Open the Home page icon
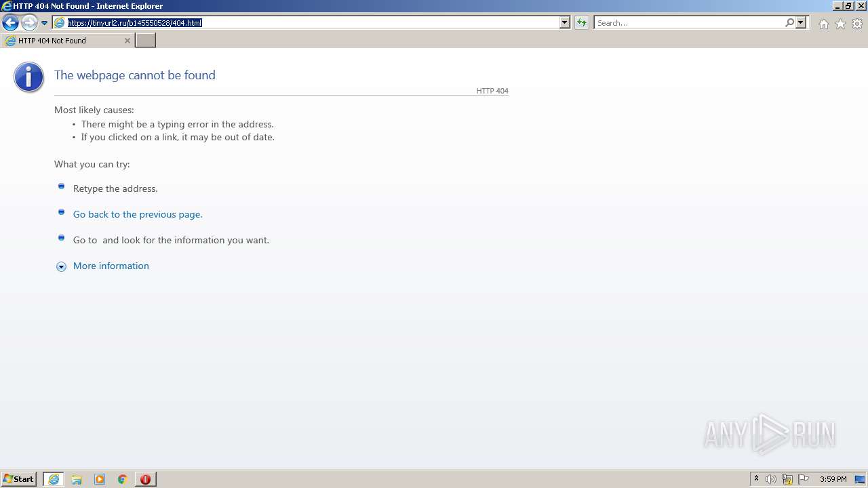The width and height of the screenshot is (868, 488). (x=823, y=24)
